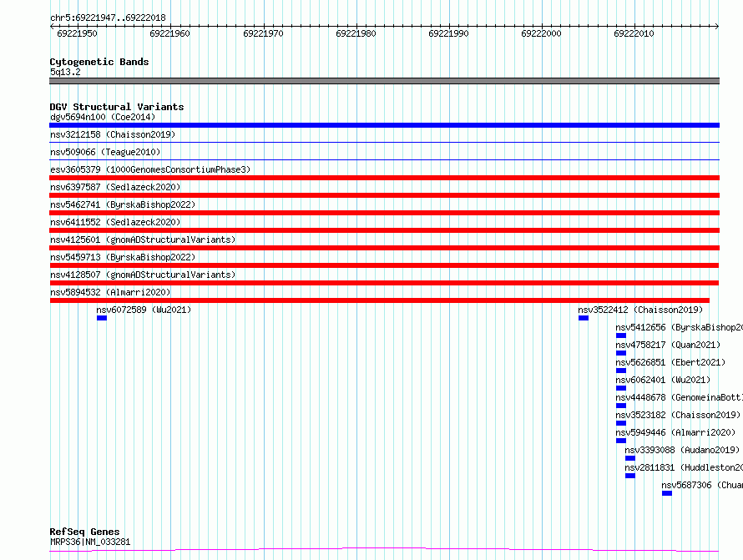Select the small blue nsv6072589 (Wu2021) marker
The width and height of the screenshot is (743, 560).
[102, 318]
